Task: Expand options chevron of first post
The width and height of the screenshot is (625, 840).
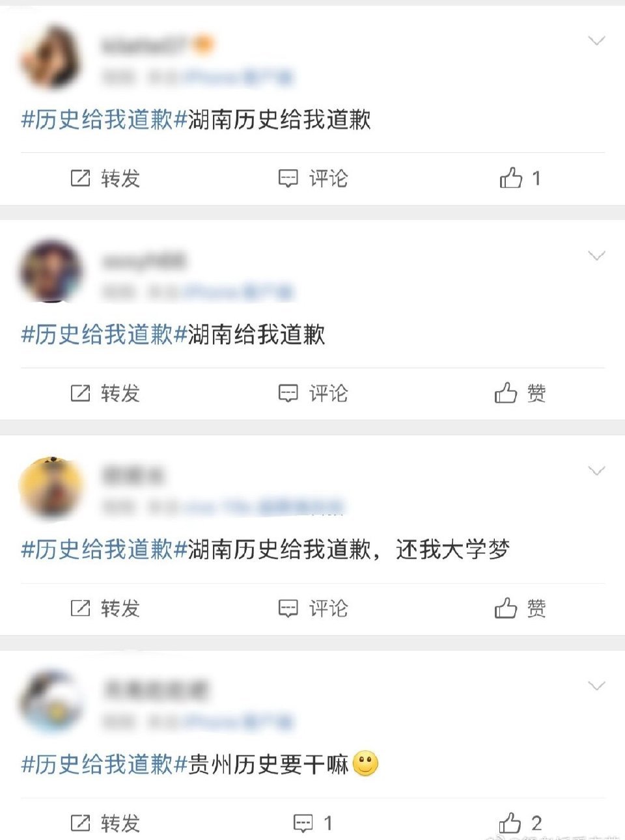Action: tap(596, 41)
